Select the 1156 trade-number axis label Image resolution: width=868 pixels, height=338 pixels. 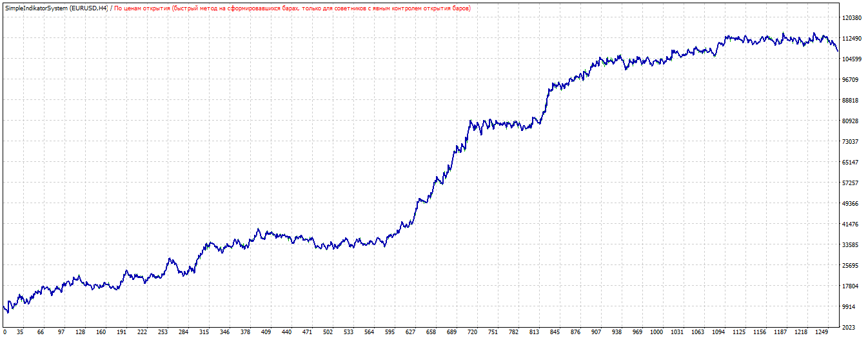coord(760,333)
